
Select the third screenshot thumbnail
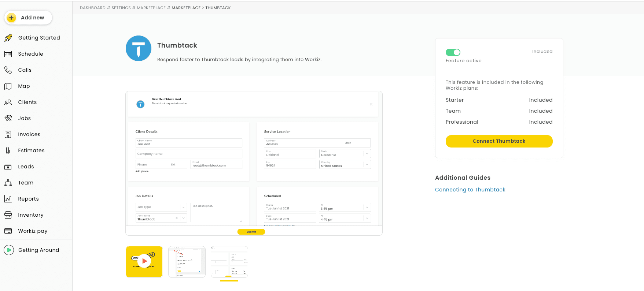tap(229, 262)
